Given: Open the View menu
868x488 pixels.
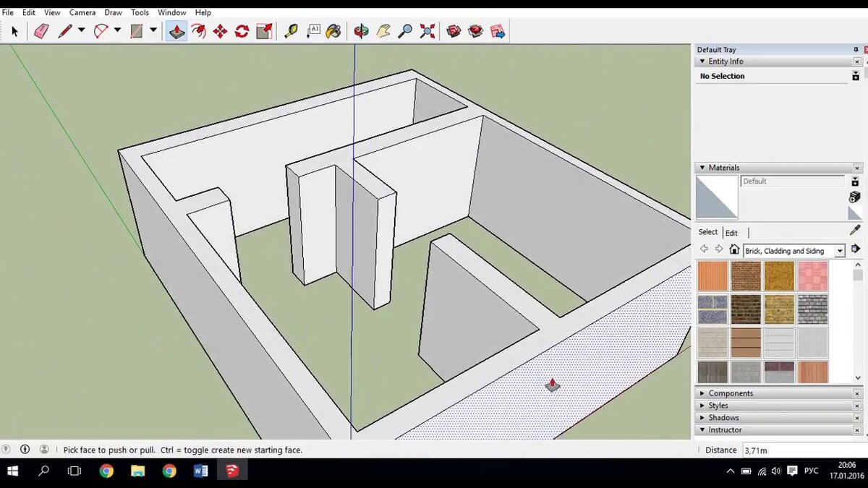Looking at the screenshot, I should tap(52, 12).
